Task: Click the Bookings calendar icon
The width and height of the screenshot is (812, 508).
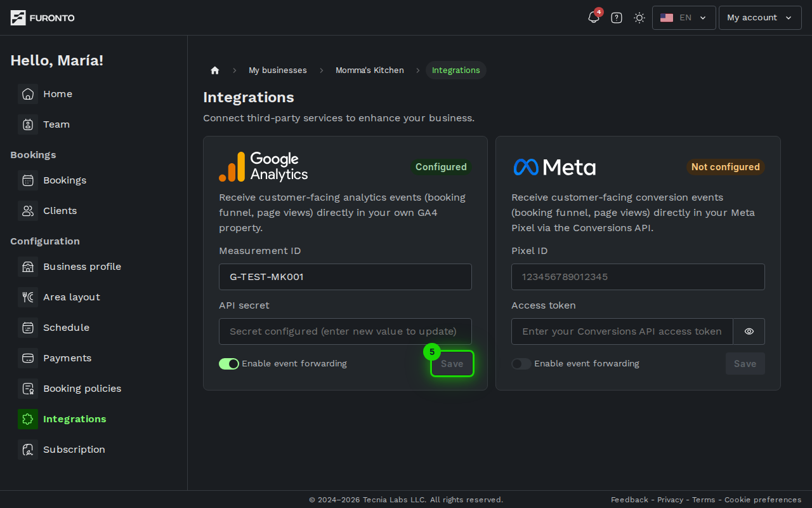Action: [x=28, y=180]
